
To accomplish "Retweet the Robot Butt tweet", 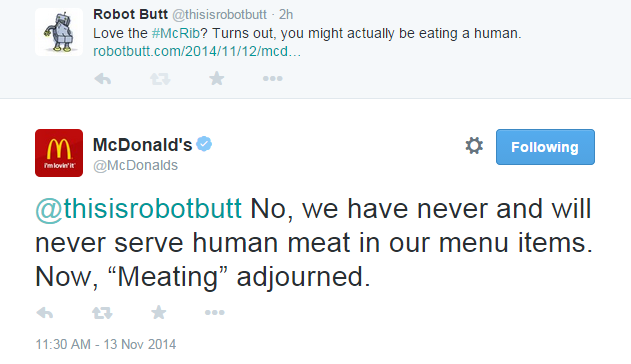I will tap(160, 78).
